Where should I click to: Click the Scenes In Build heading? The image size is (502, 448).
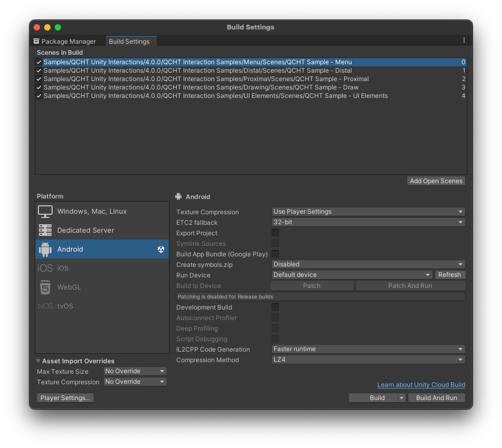60,53
